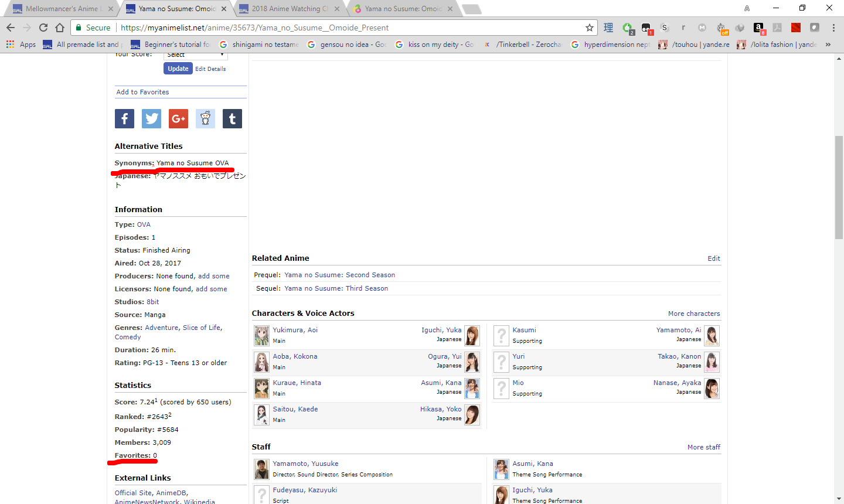Open Kasumi supporting character link
The width and height of the screenshot is (844, 504).
coord(524,330)
